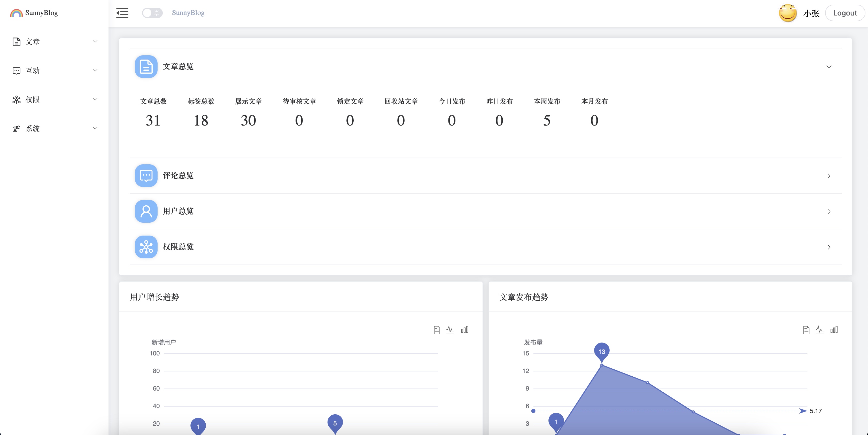Click the SunnyBlog rainbow logo icon
868x435 pixels.
pos(16,13)
